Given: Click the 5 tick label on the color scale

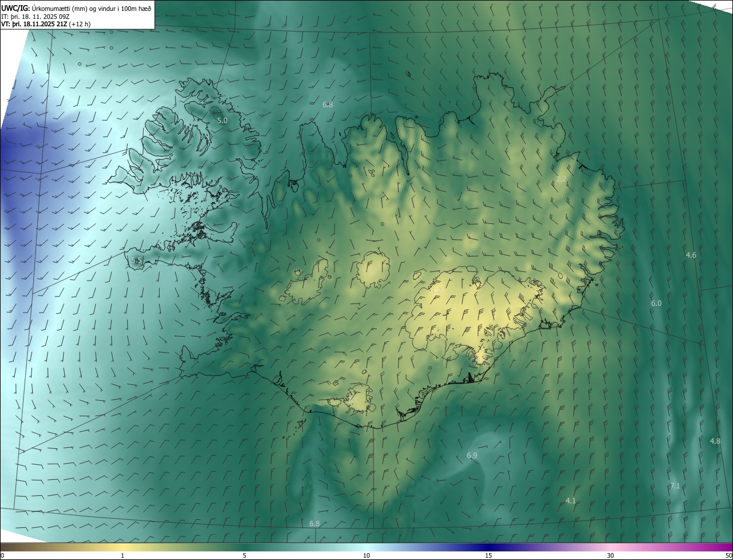Looking at the screenshot, I should tap(245, 556).
